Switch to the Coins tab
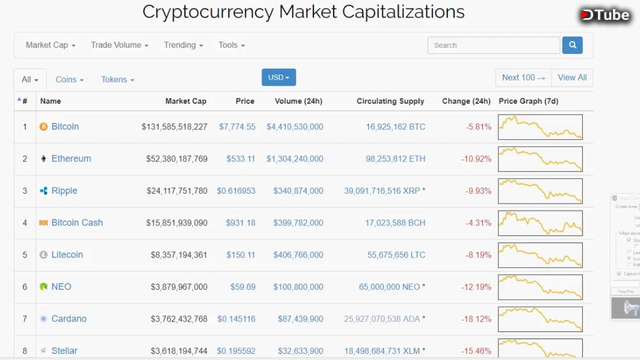This screenshot has height=360, width=640. coord(69,80)
